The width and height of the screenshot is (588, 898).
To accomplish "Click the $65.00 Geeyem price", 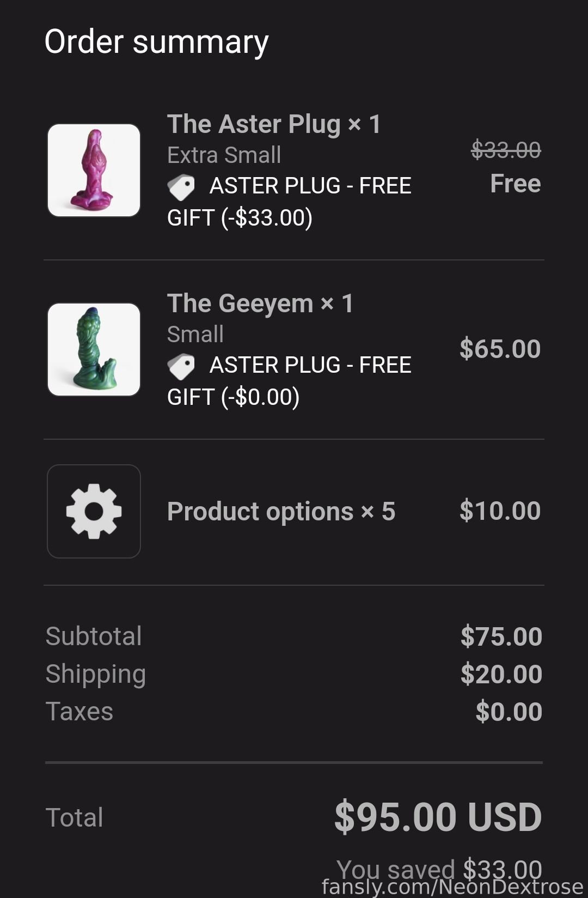I will pos(500,349).
